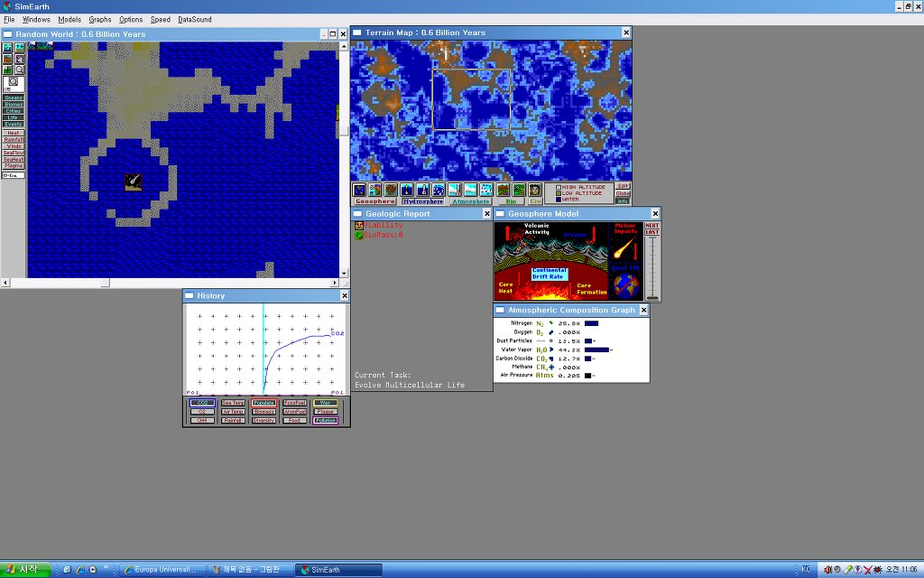Switch to Bio map group
The width and height of the screenshot is (924, 578).
pos(511,201)
